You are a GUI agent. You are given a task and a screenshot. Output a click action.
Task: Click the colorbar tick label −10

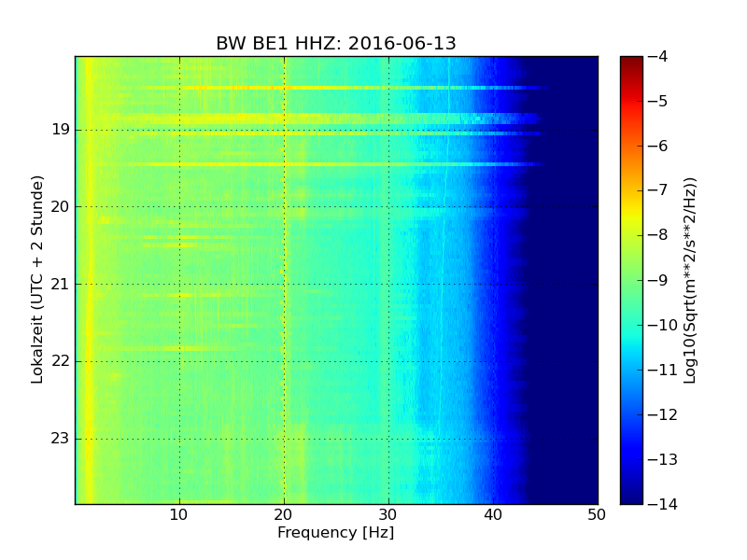(663, 325)
